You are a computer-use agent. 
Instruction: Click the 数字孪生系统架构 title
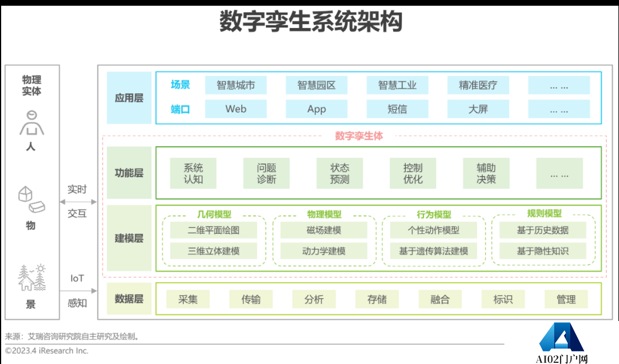(311, 21)
